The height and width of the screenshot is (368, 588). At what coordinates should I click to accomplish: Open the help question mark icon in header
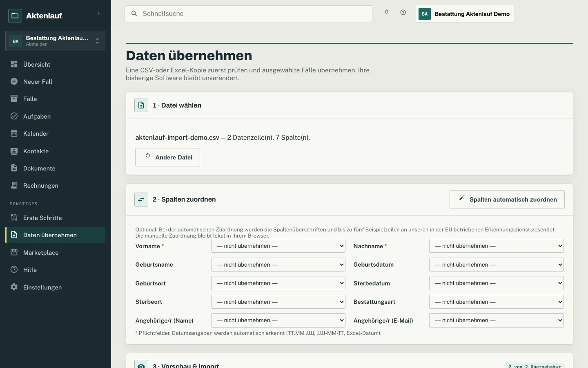pos(403,12)
